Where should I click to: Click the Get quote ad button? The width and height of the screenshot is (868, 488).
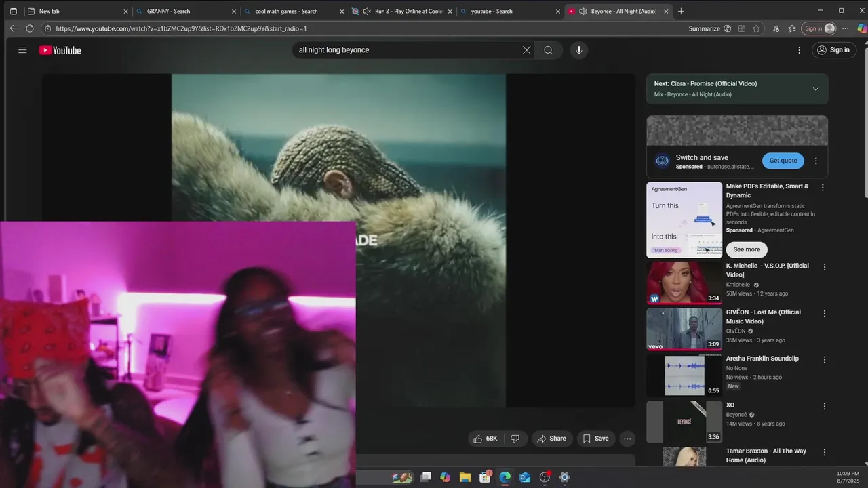[x=783, y=161]
